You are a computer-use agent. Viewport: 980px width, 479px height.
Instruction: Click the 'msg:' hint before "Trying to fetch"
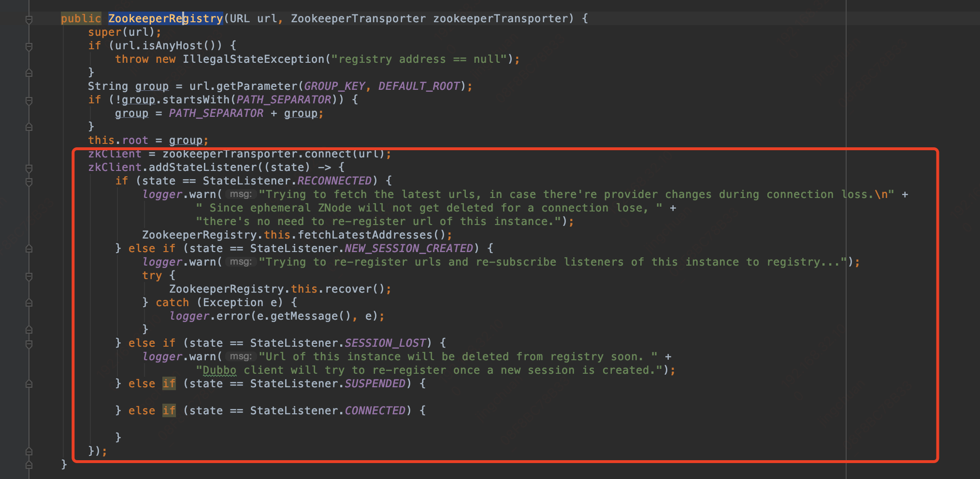click(x=241, y=194)
